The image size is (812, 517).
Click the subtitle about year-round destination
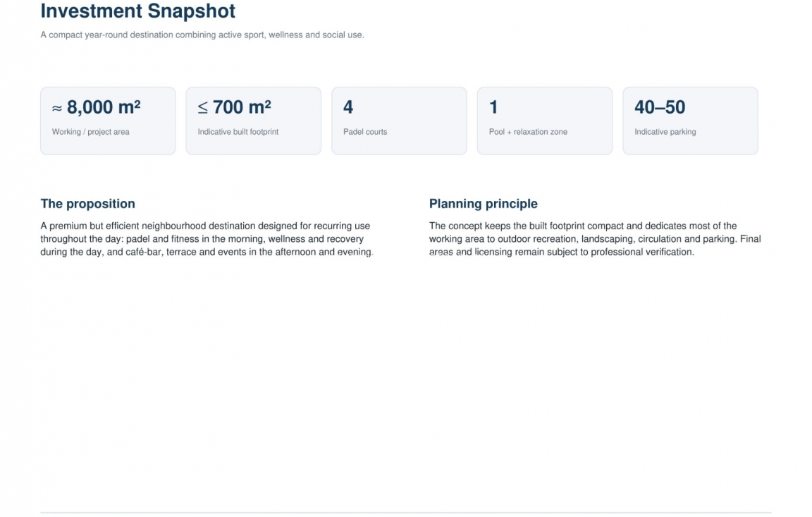pyautogui.click(x=202, y=35)
